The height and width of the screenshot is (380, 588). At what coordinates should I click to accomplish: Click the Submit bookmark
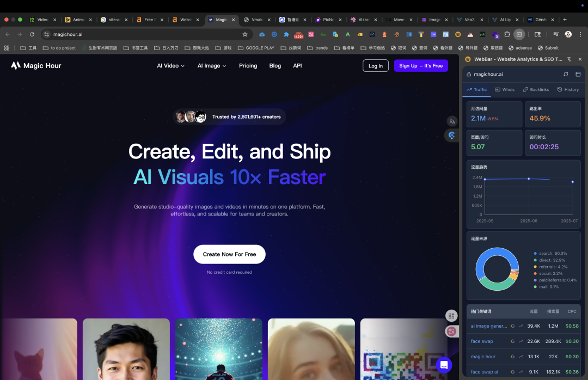[548, 48]
